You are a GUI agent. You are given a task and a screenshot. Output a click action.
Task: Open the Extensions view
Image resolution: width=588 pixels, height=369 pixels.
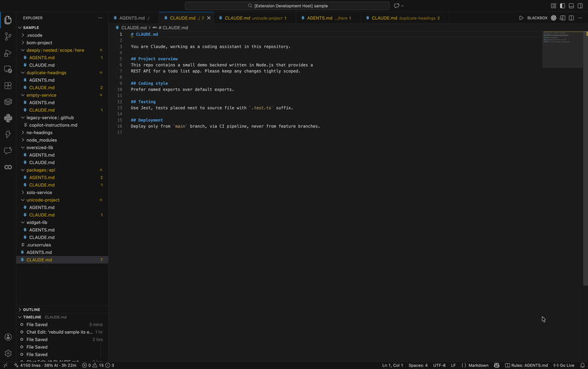point(8,86)
